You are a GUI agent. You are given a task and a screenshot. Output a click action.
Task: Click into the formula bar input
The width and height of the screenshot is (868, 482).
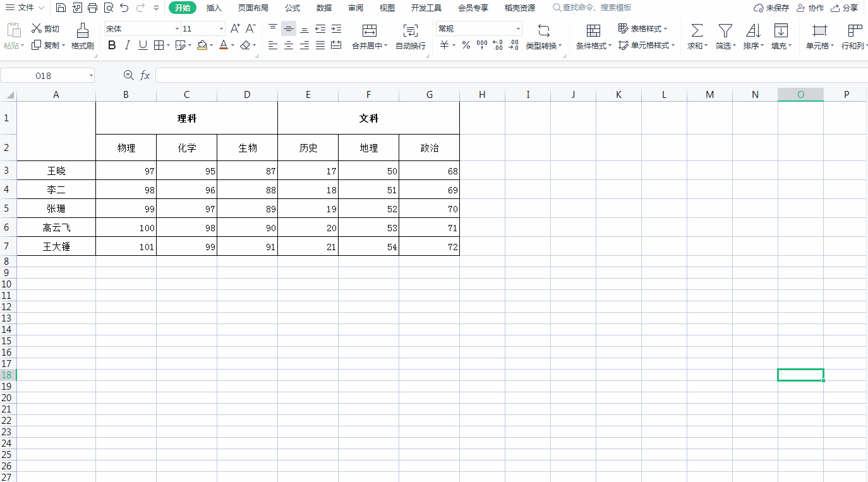click(511, 75)
